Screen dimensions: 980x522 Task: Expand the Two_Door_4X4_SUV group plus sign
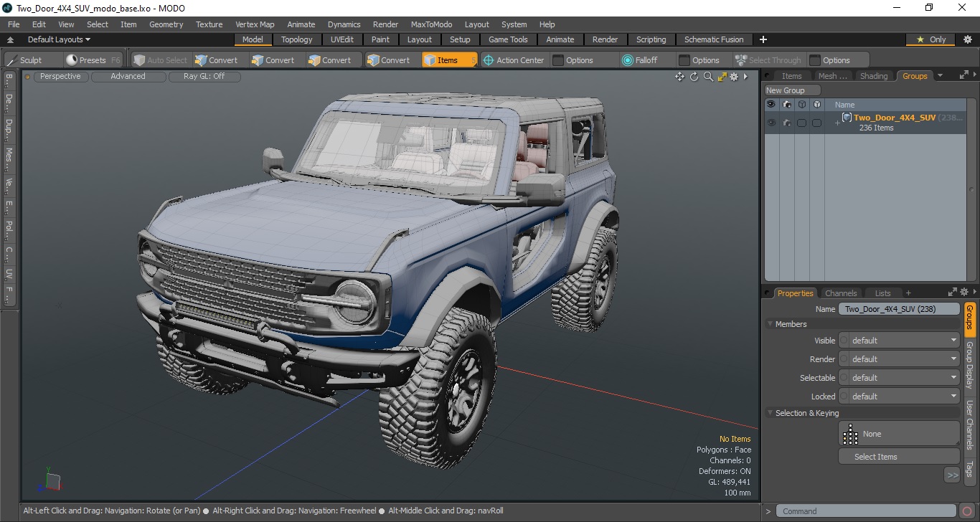(837, 123)
